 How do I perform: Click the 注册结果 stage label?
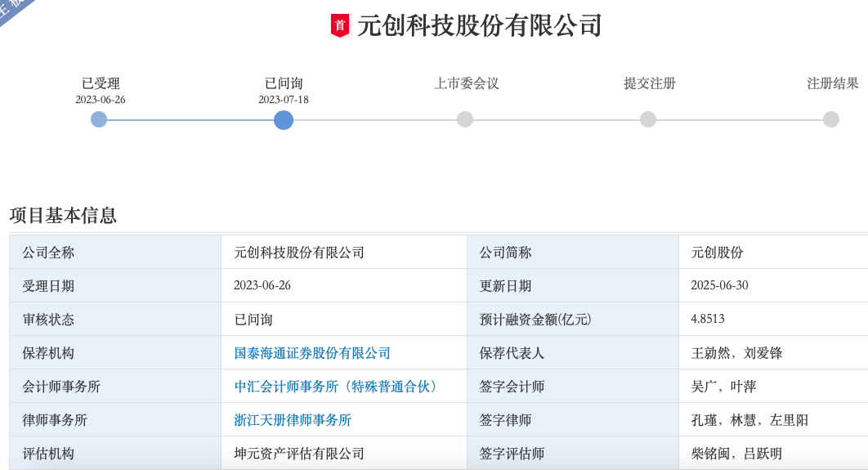[x=833, y=83]
